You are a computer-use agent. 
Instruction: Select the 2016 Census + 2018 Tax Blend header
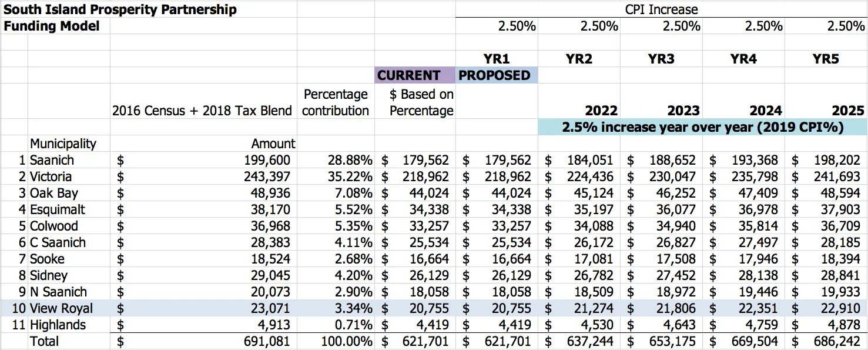coord(202,111)
